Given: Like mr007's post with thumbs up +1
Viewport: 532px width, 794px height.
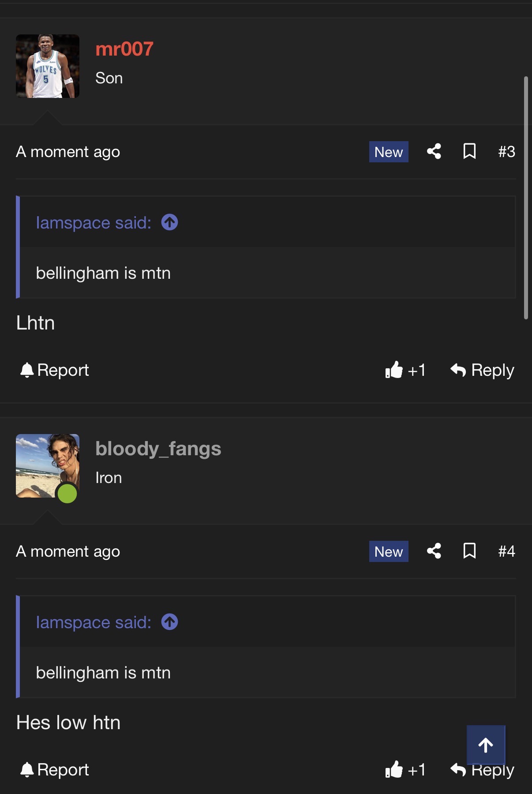Looking at the screenshot, I should (x=405, y=370).
